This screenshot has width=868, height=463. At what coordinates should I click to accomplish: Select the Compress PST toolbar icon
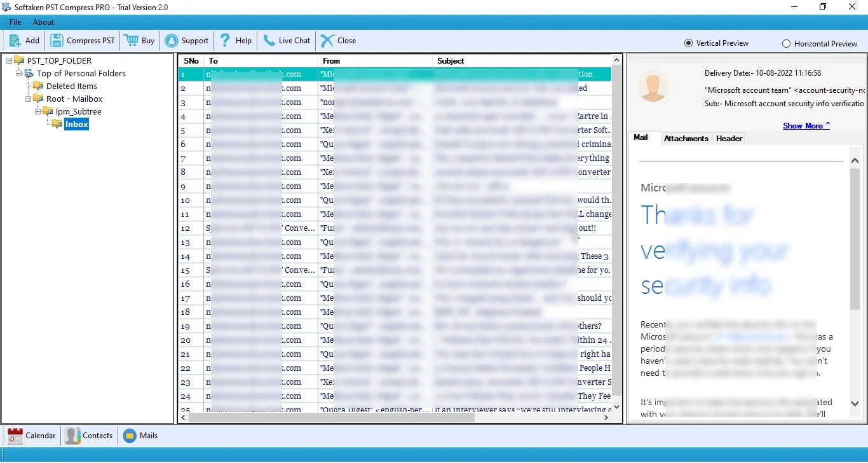(x=57, y=40)
